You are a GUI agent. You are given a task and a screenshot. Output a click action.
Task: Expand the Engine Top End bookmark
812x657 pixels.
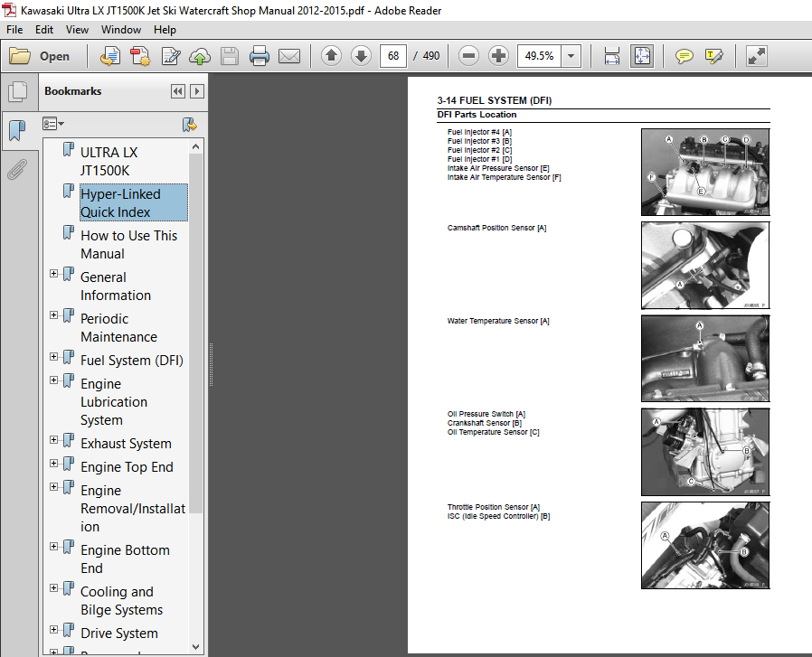tap(54, 463)
